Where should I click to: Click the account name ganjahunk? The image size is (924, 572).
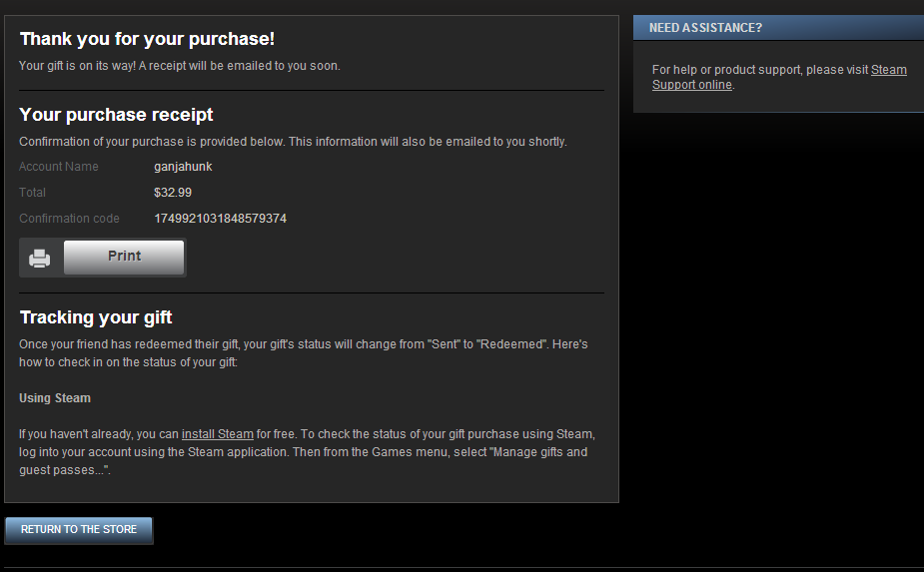tap(183, 167)
